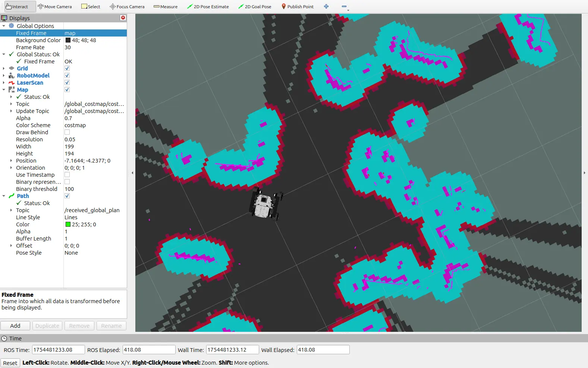
Task: Disable the RobotModel display checkbox
Action: pos(67,76)
